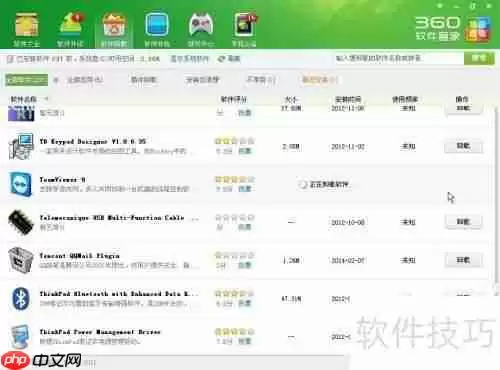Click the vote link in ThinkPad Bluetooth row

[x=245, y=303]
